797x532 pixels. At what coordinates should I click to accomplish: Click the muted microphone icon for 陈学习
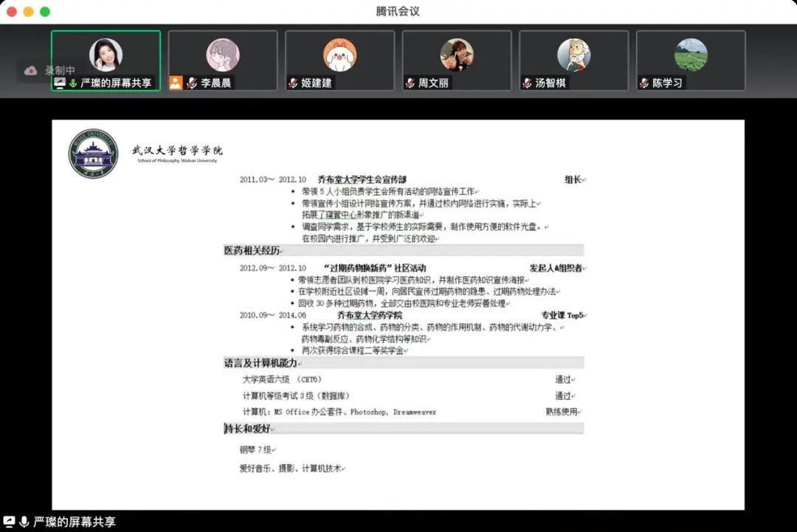click(644, 83)
